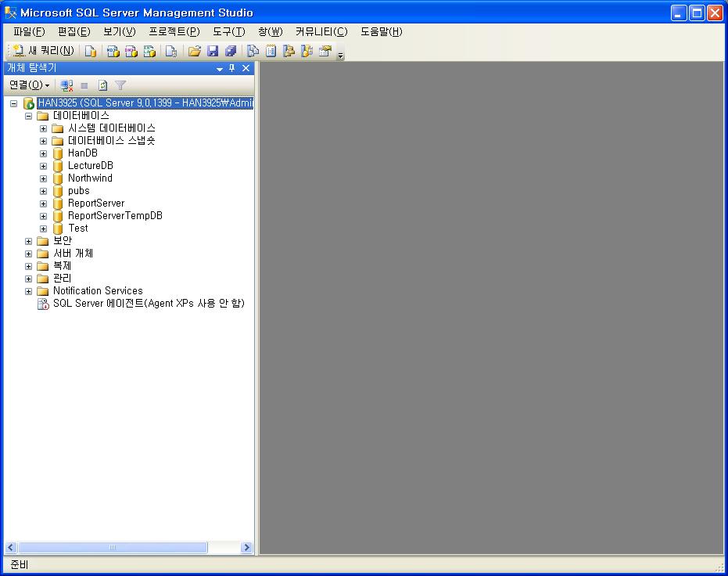Click the Database Engine Query icon

point(91,51)
